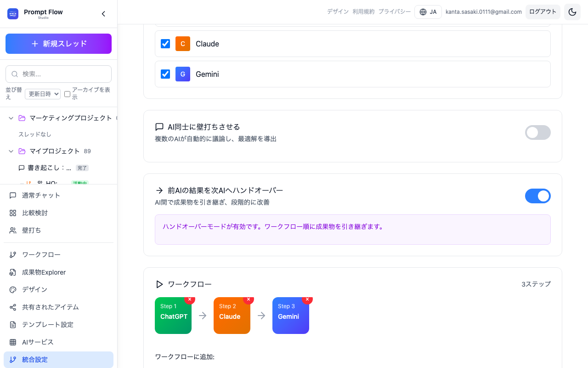Click the 並び替え label
588x368 pixels.
pyautogui.click(x=14, y=93)
